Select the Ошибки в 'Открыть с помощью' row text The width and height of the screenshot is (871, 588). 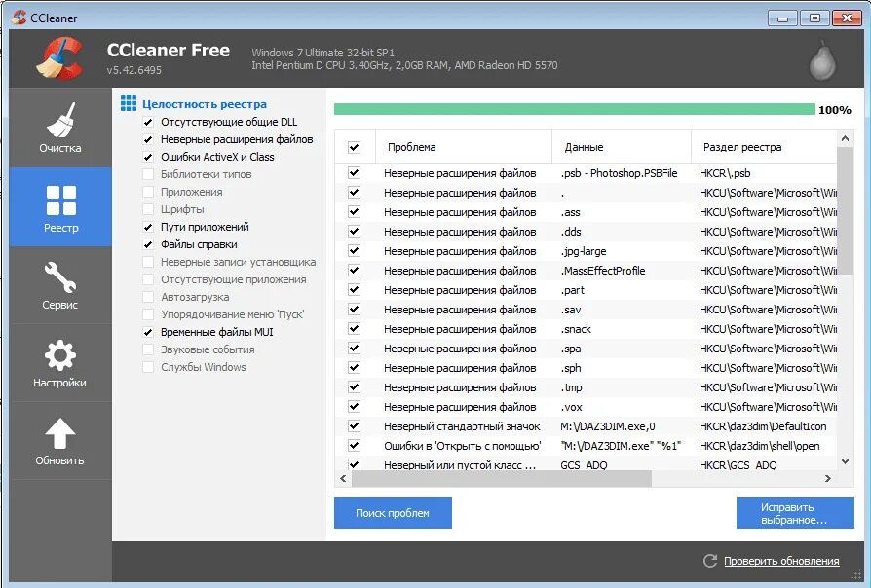click(x=462, y=446)
